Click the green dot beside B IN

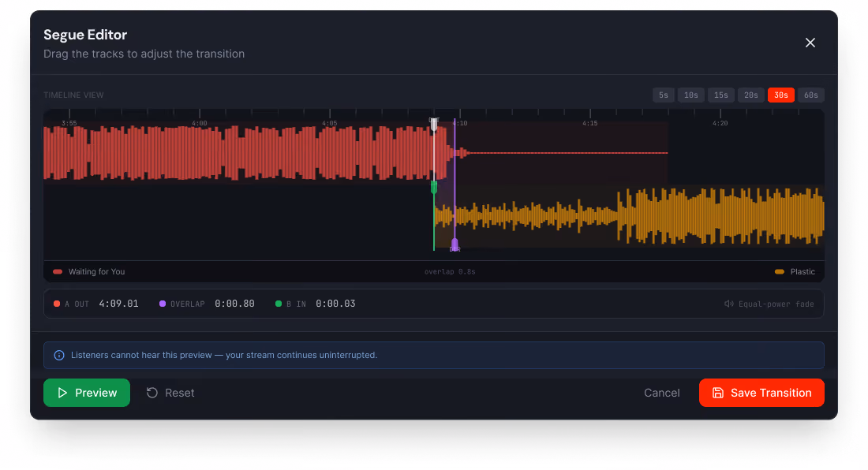(279, 304)
